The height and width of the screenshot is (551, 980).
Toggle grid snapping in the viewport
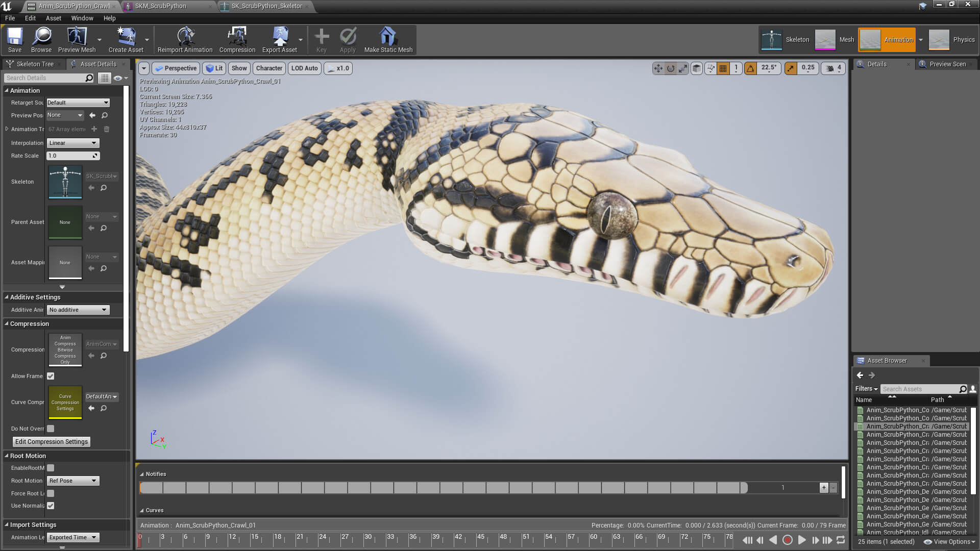tap(723, 68)
